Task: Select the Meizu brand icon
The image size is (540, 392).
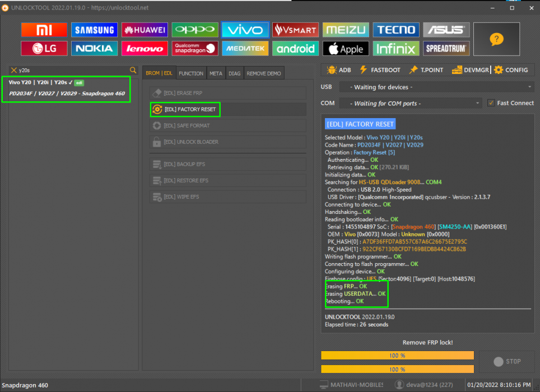Action: click(346, 30)
